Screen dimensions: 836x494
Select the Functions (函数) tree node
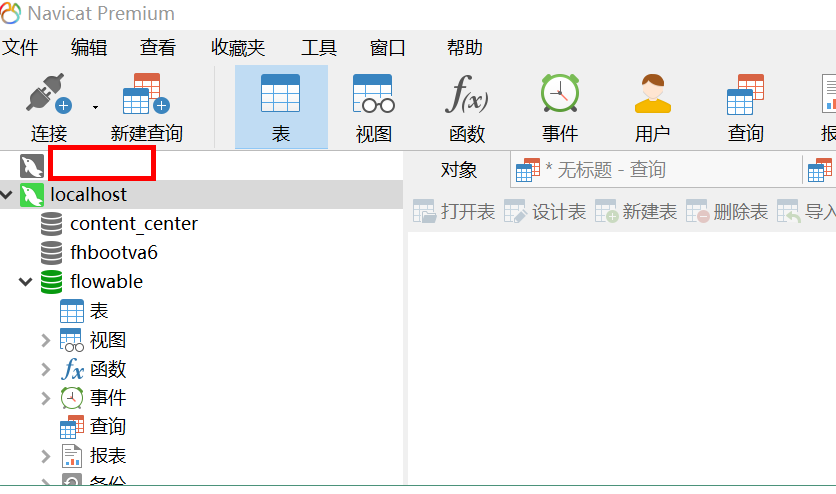click(108, 369)
